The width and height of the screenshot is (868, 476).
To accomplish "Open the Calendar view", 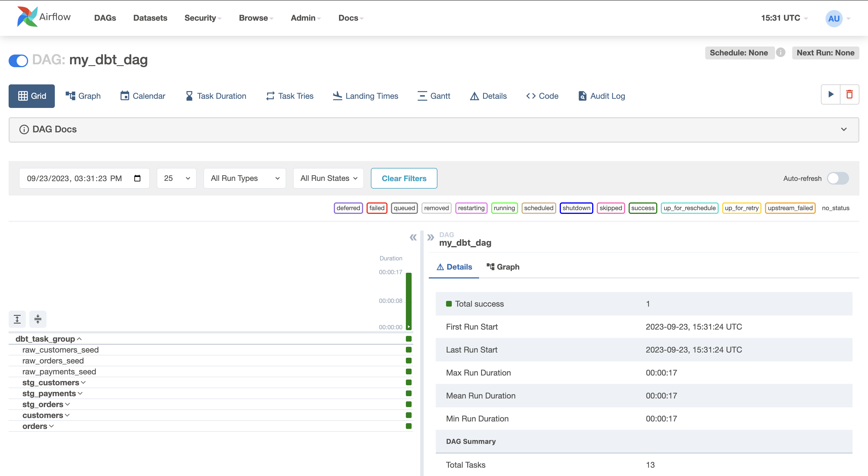I will [143, 96].
